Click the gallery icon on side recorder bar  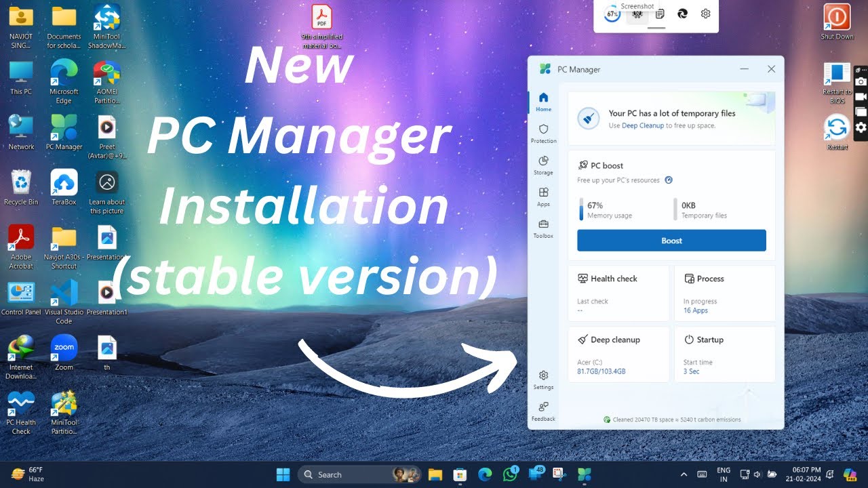pos(861,112)
